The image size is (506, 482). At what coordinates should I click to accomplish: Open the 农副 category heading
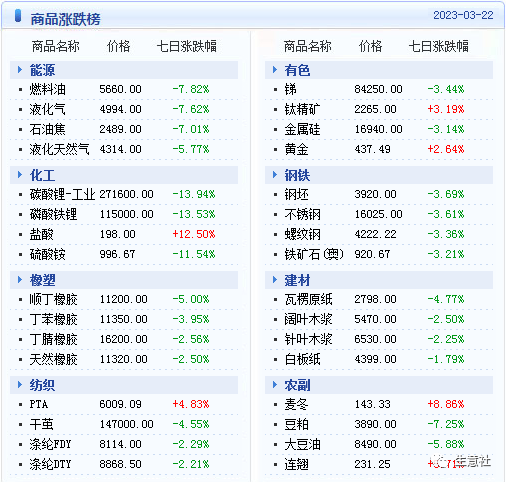pyautogui.click(x=297, y=385)
